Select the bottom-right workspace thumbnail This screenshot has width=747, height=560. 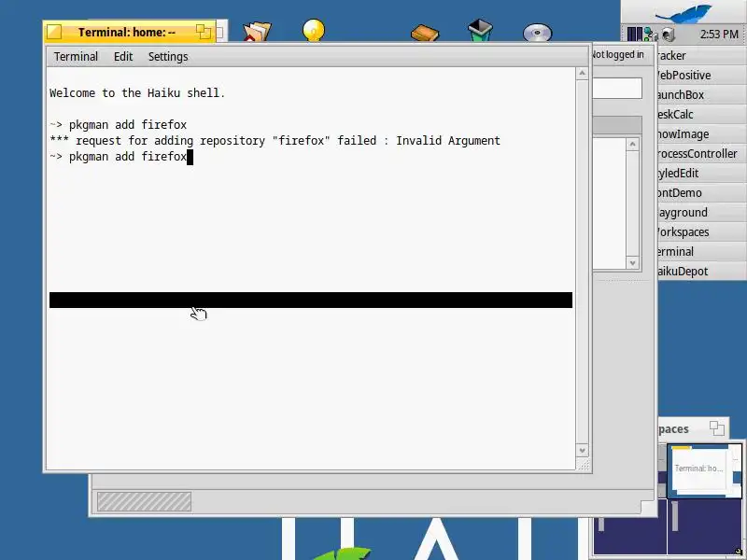tap(705, 527)
